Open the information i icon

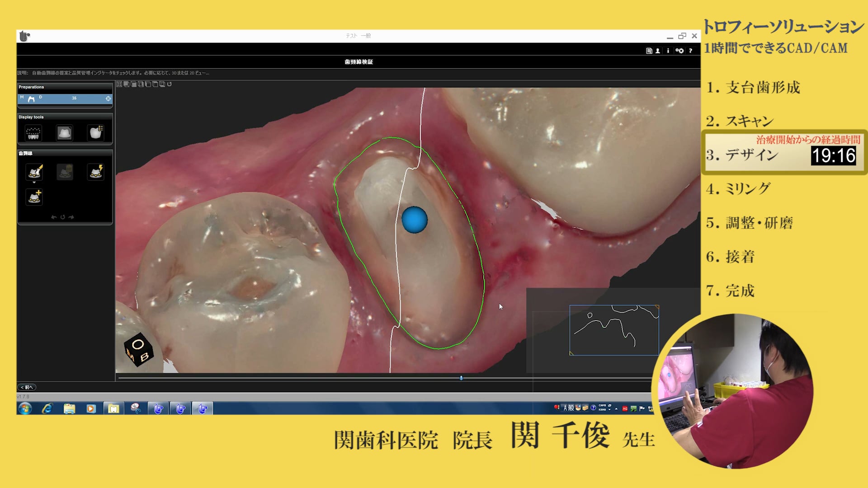click(668, 51)
